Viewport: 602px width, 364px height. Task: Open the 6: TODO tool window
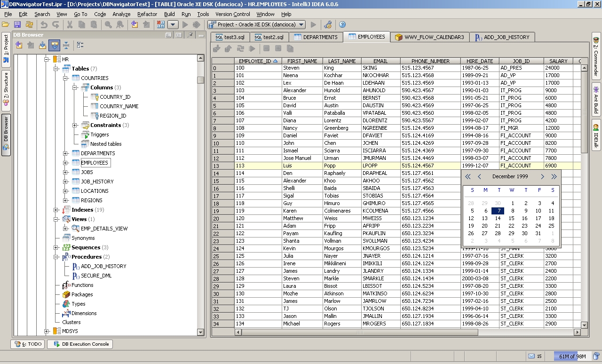point(28,344)
